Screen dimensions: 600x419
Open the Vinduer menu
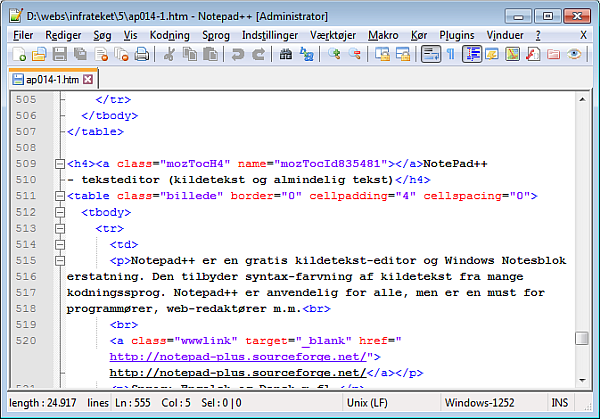tap(505, 36)
